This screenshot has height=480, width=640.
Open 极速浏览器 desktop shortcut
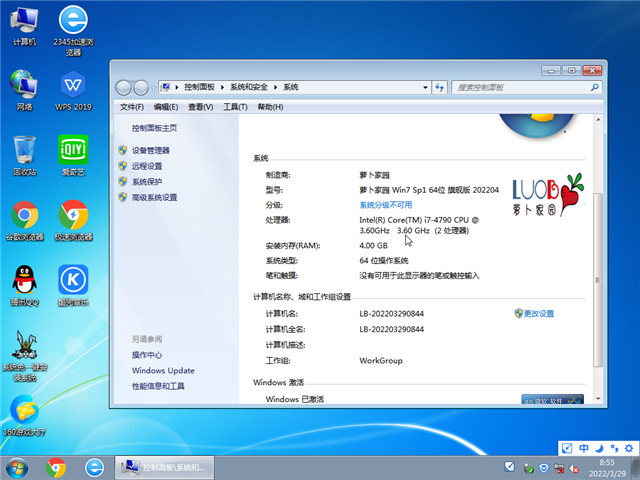pos(73,221)
